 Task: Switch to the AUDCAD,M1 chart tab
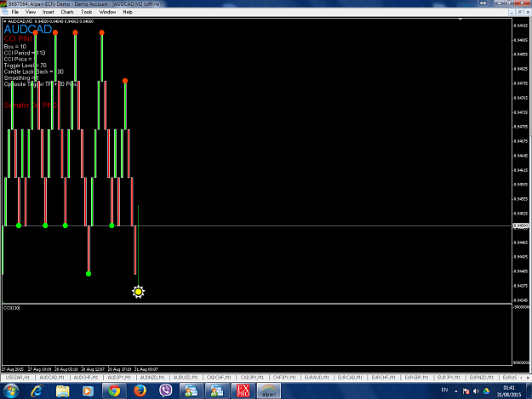(x=52, y=377)
